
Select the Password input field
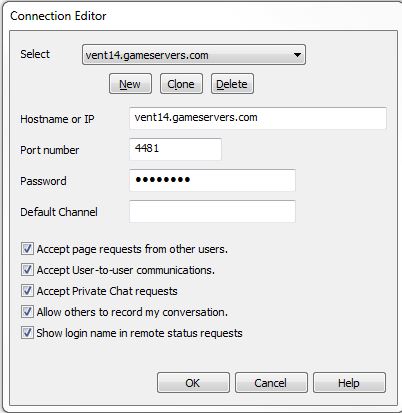point(212,180)
